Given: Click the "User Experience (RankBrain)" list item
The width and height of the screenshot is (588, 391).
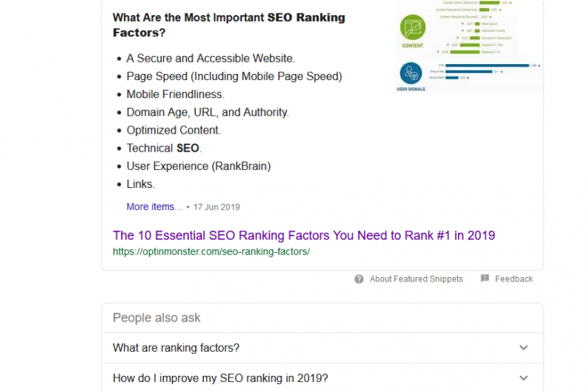Looking at the screenshot, I should [198, 166].
